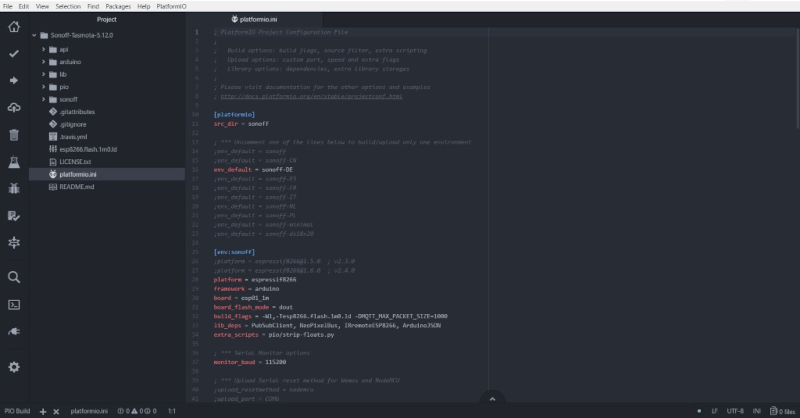
Task: Click the Clean trash can icon
Action: point(14,134)
